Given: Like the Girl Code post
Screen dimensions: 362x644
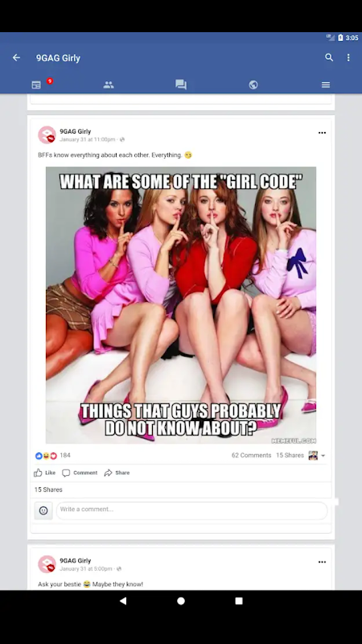Looking at the screenshot, I should click(45, 473).
